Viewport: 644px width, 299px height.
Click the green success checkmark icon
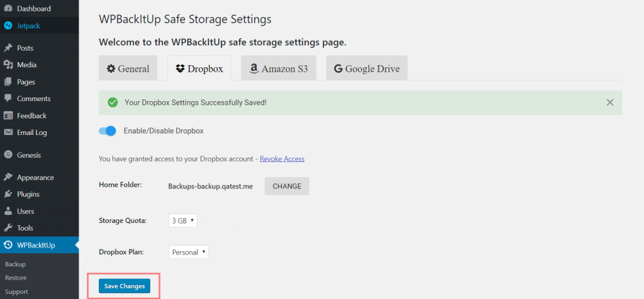[113, 102]
